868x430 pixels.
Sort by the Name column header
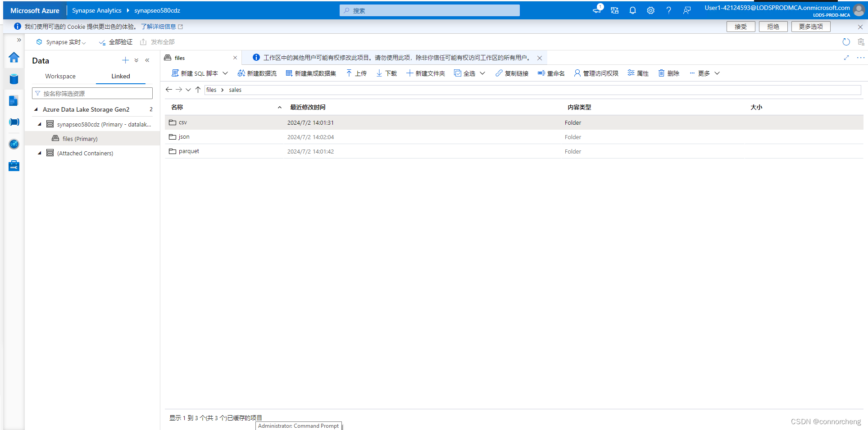click(177, 107)
